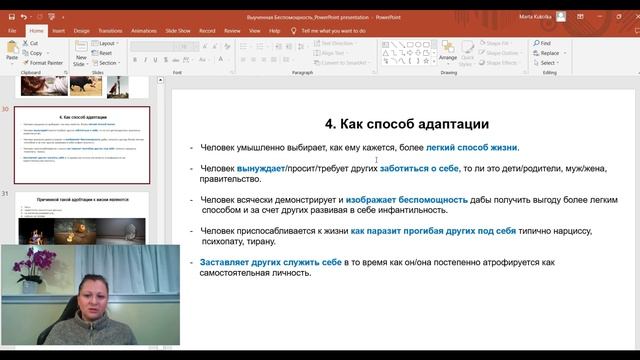Select the star shape in the gallery
The image size is (640, 360).
click(427, 61)
